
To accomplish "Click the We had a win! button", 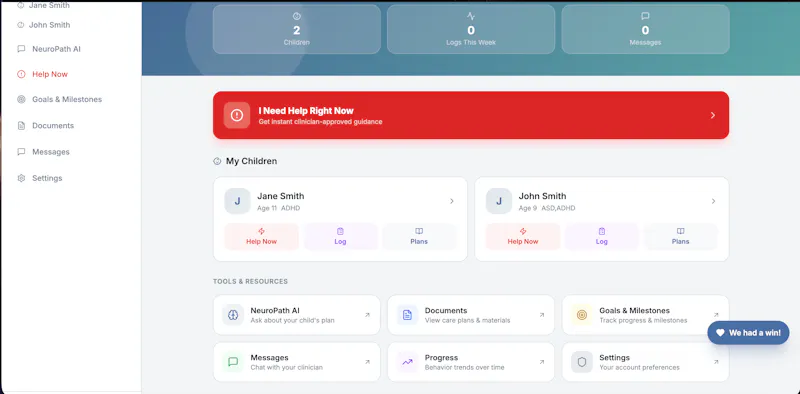I will click(x=748, y=333).
